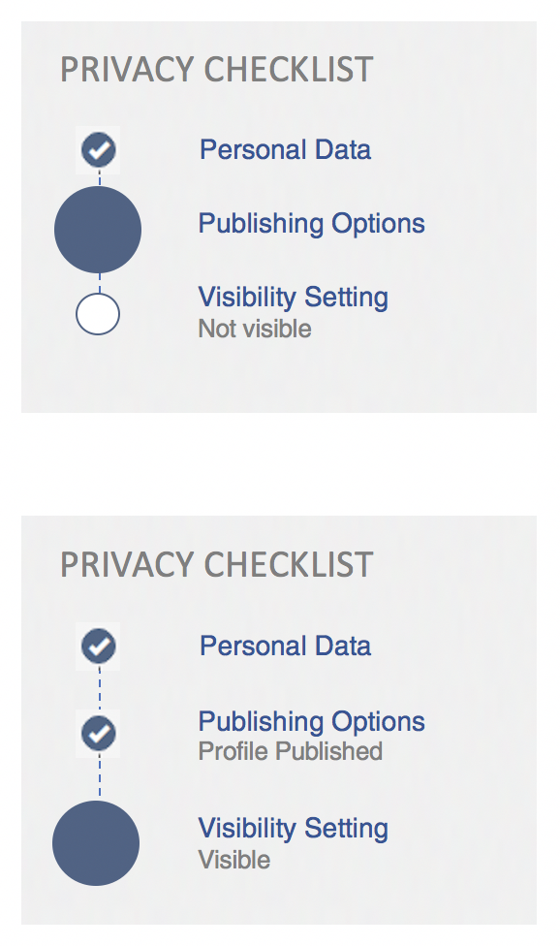Click large filled circle beside Visible status
The width and height of the screenshot is (560, 946).
click(96, 843)
